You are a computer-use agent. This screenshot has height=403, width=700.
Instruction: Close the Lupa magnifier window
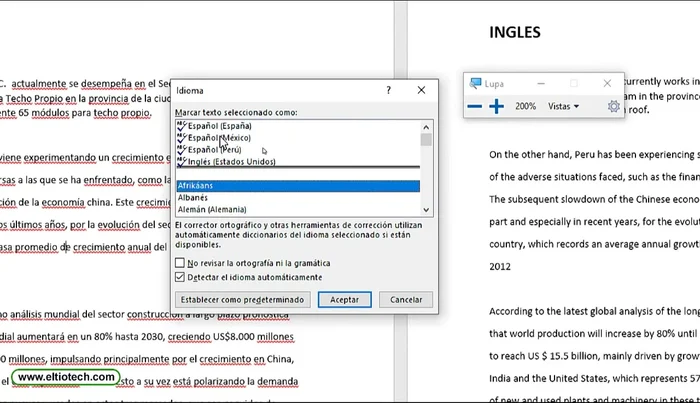pos(607,83)
